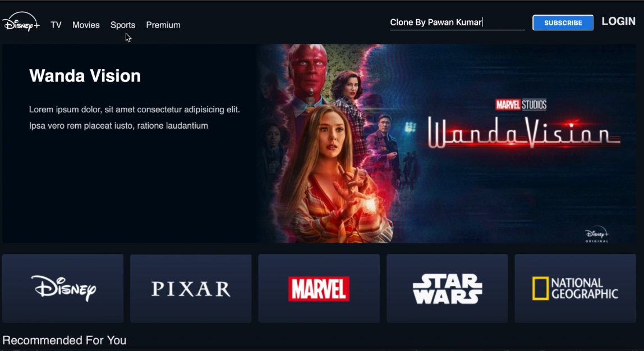Open the Star Wars brand tile
Viewport: 644px width, 351px height.
click(x=447, y=288)
